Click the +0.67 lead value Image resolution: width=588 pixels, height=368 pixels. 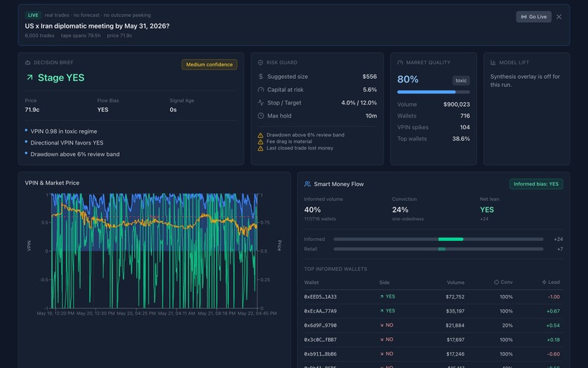[x=553, y=311]
